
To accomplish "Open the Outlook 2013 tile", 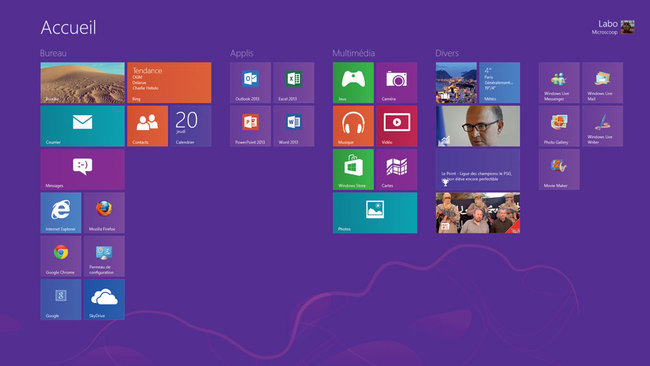I will point(250,82).
